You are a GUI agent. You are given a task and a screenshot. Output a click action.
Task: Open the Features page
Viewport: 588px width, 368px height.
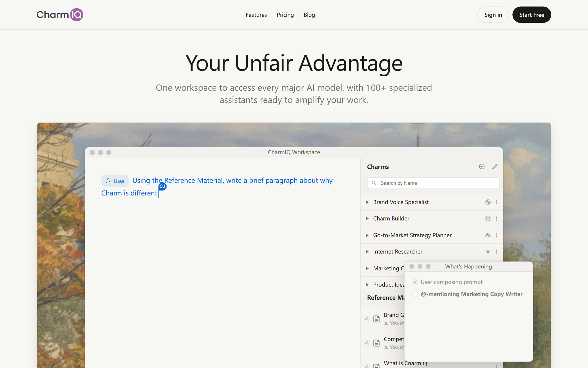click(x=256, y=15)
